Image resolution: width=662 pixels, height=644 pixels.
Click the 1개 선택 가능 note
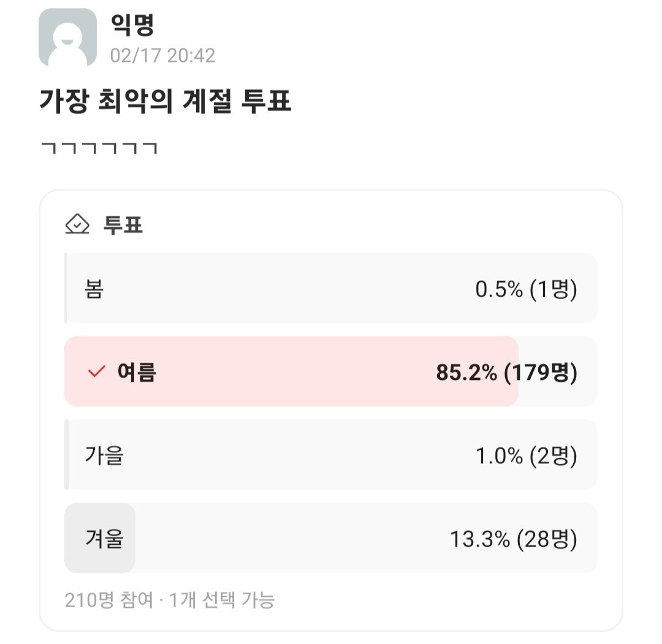222,599
